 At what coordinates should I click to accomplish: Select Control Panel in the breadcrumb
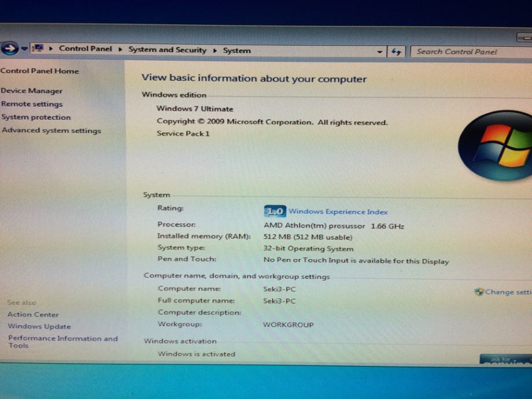85,49
